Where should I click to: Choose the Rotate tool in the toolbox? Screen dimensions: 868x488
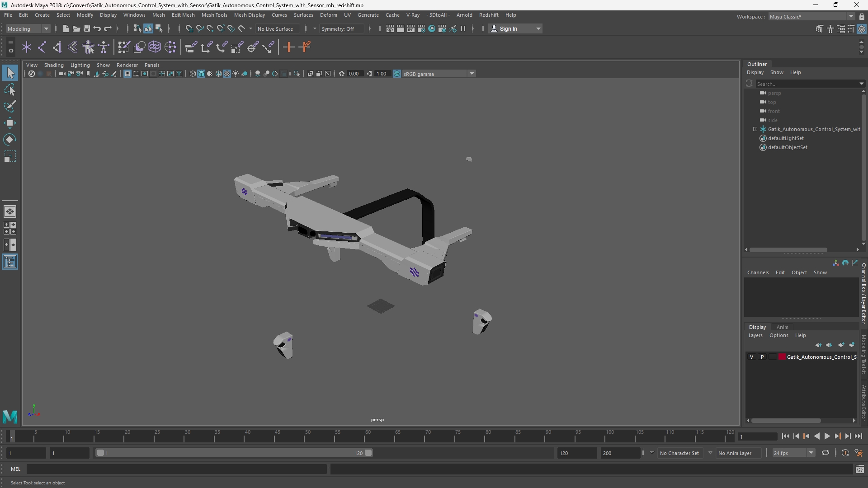click(10, 140)
